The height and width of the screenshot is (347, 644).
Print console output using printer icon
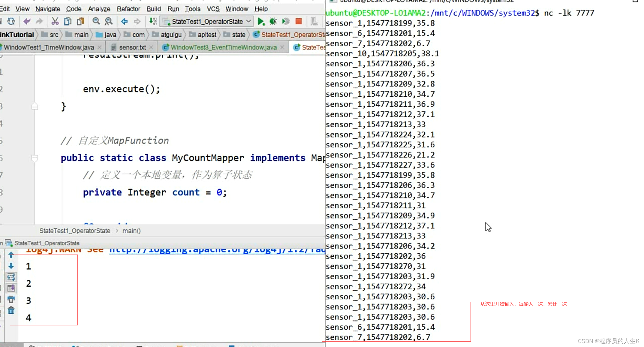pos(11,299)
